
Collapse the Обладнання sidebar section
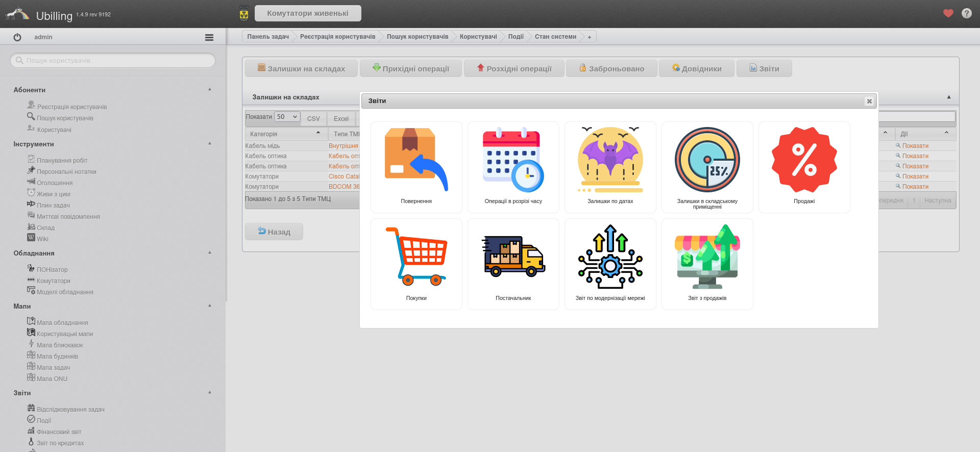(210, 253)
